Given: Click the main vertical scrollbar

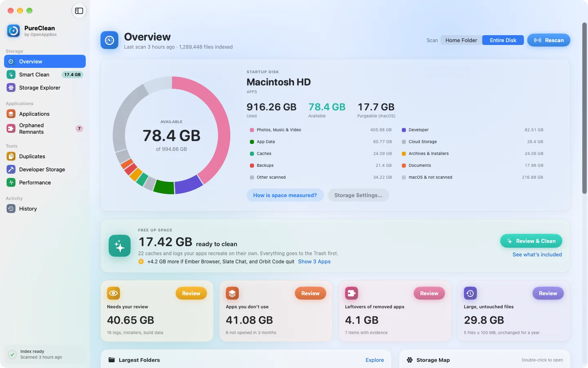Looking at the screenshot, I should point(584,108).
